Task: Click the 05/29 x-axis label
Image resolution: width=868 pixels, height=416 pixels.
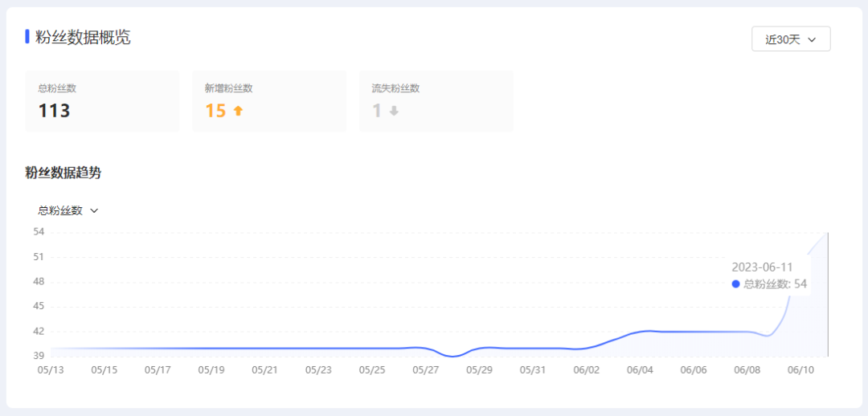Action: click(479, 369)
